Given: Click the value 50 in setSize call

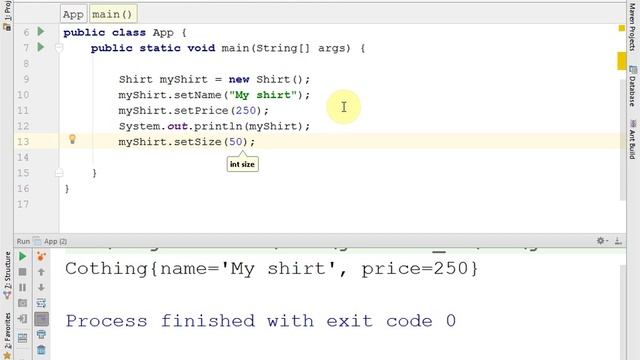Looking at the screenshot, I should (236, 142).
